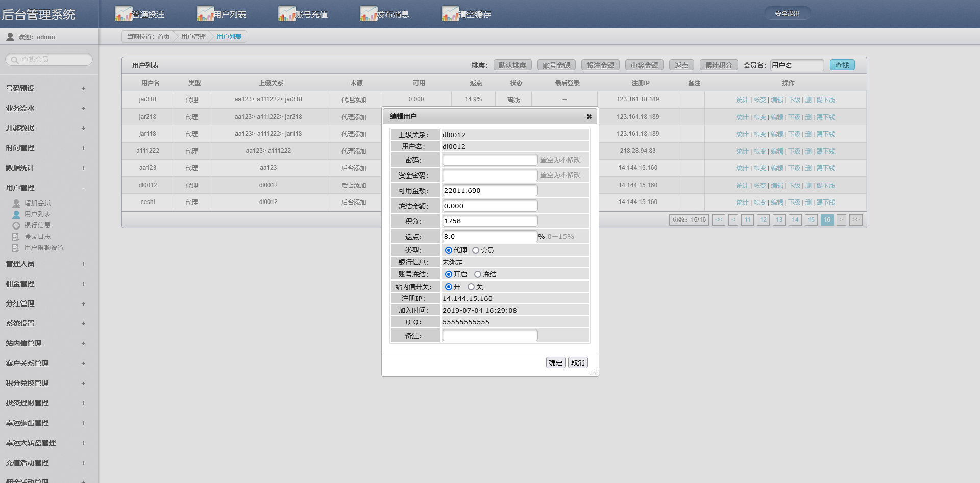The width and height of the screenshot is (980, 483).
Task: Open 增加会员 in the sidebar
Action: pos(37,203)
